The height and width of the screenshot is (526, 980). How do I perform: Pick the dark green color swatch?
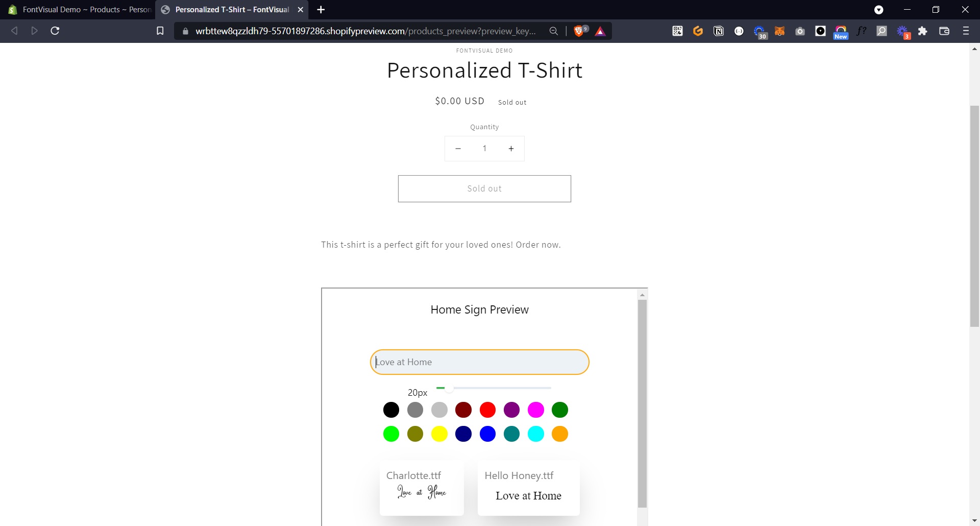coord(560,410)
